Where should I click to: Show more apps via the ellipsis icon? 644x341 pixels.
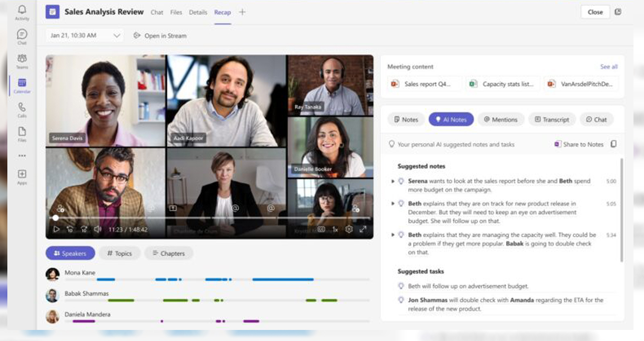point(22,156)
